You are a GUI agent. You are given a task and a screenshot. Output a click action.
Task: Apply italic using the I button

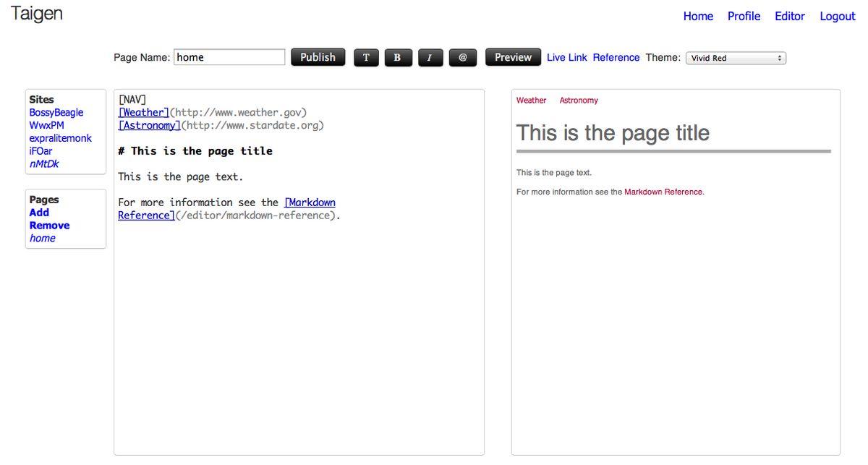pos(430,58)
